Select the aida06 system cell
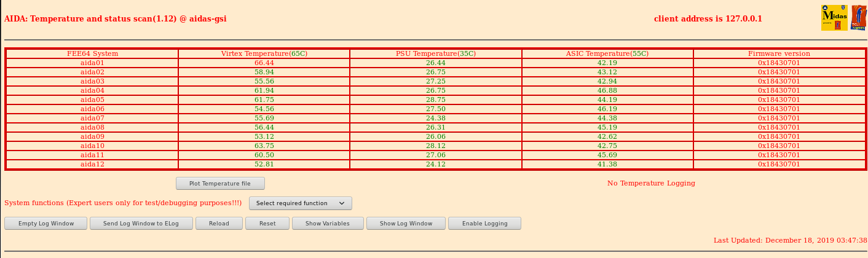The height and width of the screenshot is (258, 868). click(x=93, y=109)
